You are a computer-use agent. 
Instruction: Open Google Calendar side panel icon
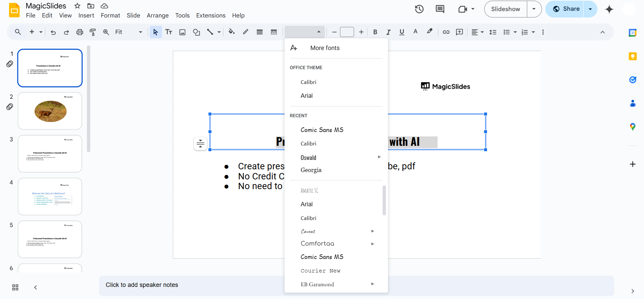(x=633, y=33)
